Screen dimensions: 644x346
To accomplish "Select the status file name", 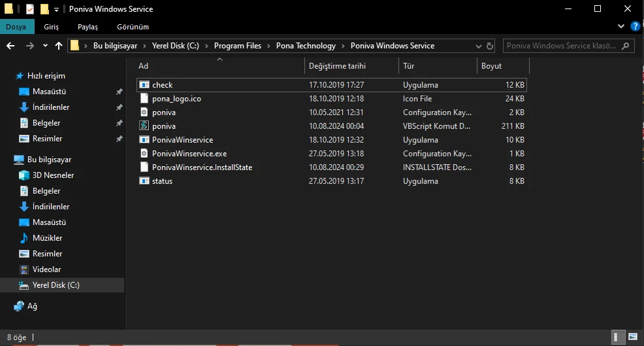I will pos(162,181).
